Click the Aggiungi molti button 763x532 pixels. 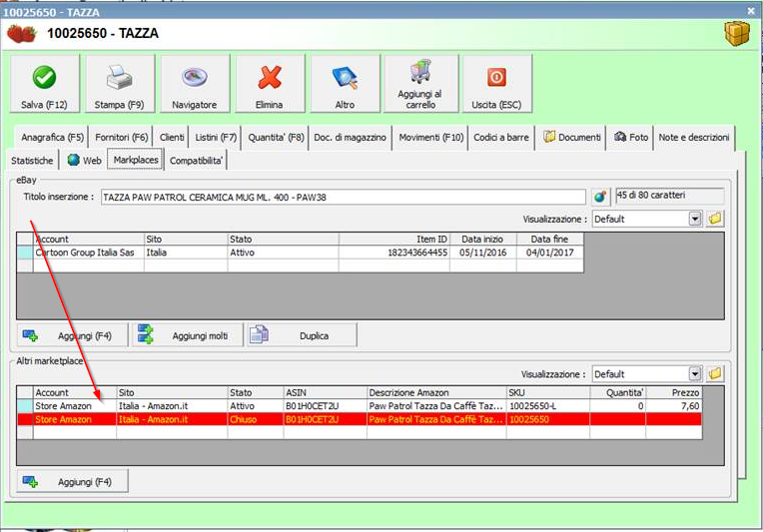pyautogui.click(x=188, y=335)
